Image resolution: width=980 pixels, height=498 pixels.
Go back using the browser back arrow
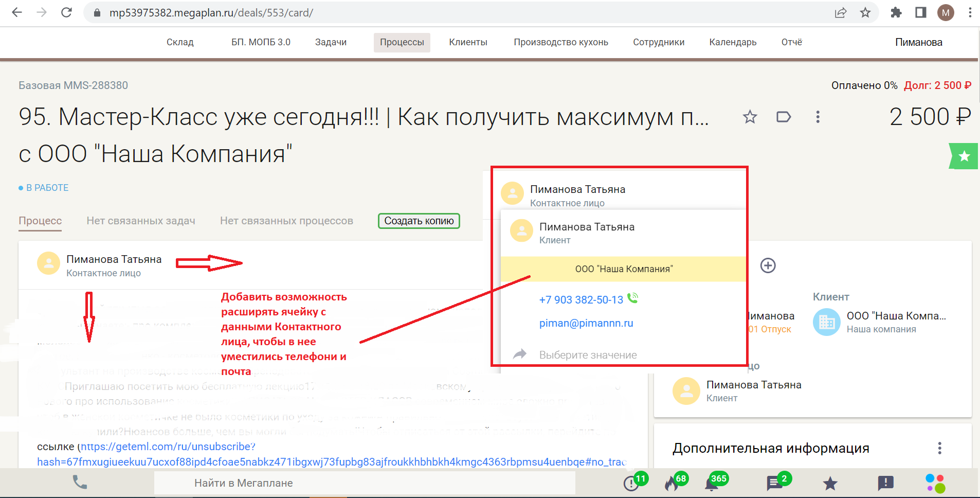tap(17, 12)
